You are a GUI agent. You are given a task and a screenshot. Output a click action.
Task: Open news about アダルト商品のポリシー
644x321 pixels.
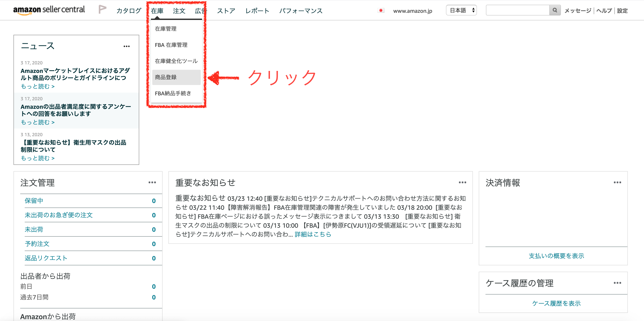click(75, 74)
